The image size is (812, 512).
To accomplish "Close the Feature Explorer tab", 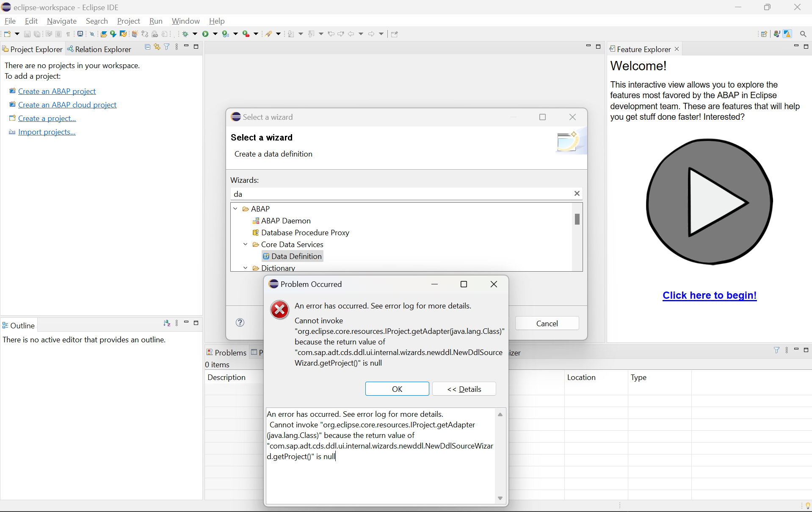I will [x=677, y=49].
